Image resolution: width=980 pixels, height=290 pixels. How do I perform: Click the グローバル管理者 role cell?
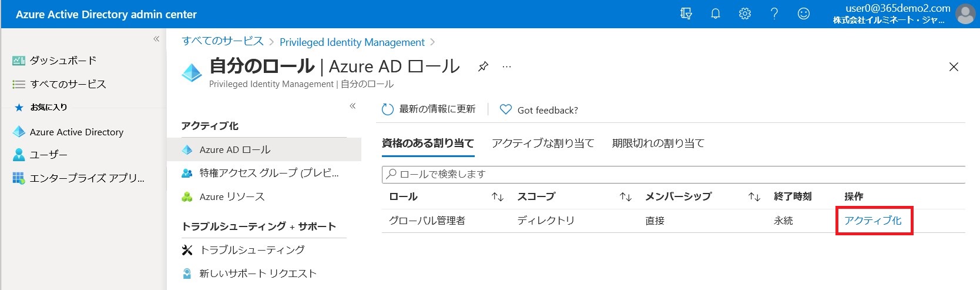pos(427,221)
